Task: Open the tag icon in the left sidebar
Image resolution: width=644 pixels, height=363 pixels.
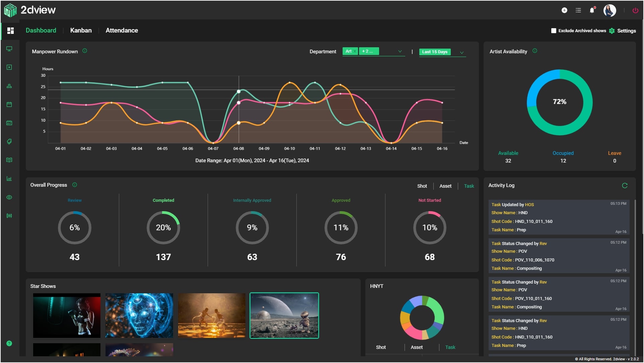Action: [9, 141]
